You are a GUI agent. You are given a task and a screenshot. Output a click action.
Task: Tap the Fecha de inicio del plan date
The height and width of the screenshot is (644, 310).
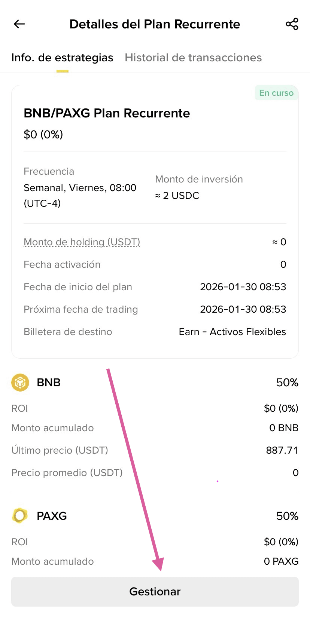[243, 287]
